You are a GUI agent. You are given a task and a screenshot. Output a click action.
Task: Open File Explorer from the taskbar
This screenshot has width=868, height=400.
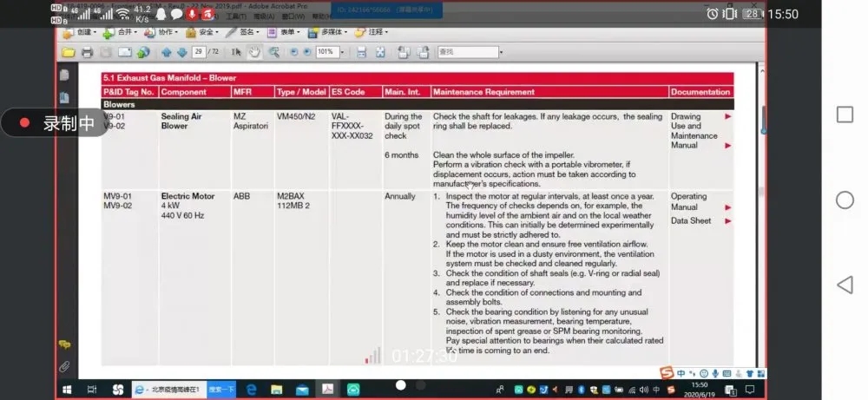pos(276,390)
